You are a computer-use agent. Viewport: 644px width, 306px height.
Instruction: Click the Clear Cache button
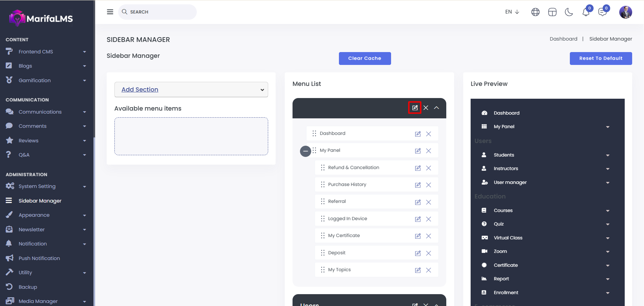pyautogui.click(x=365, y=58)
